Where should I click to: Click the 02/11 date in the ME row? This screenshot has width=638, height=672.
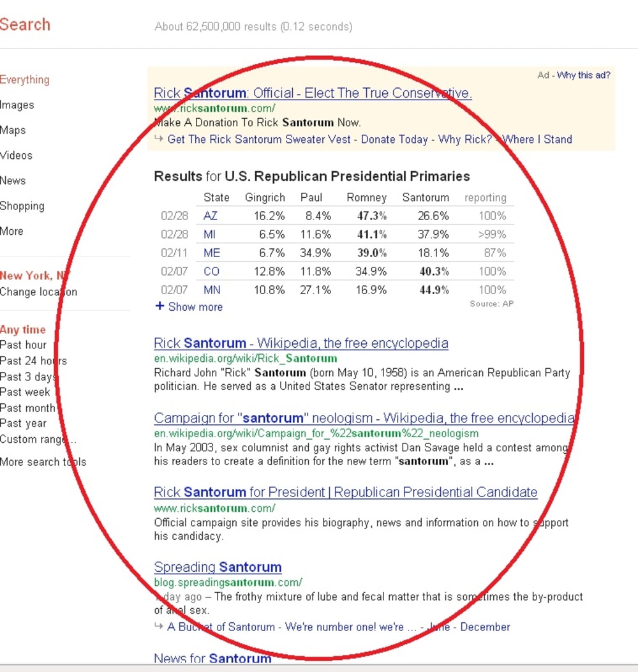174,253
